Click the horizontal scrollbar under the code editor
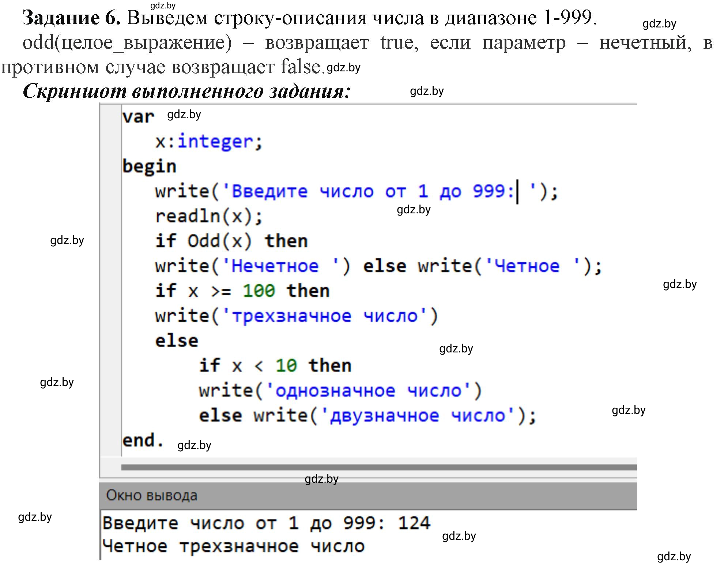 coord(379,467)
